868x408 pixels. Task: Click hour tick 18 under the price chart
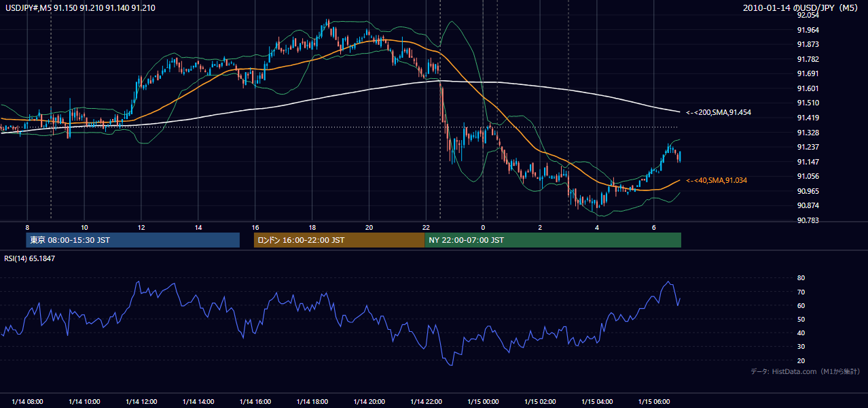(x=312, y=227)
